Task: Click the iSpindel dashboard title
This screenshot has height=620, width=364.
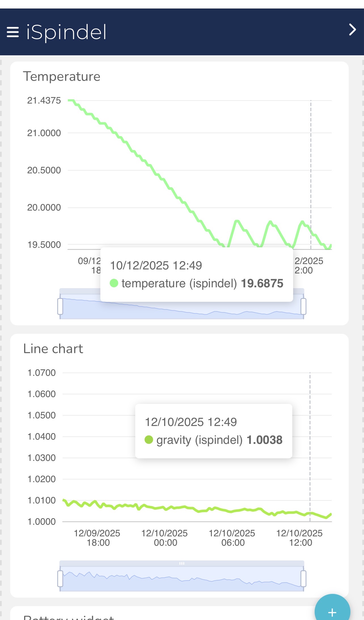Action: click(66, 32)
